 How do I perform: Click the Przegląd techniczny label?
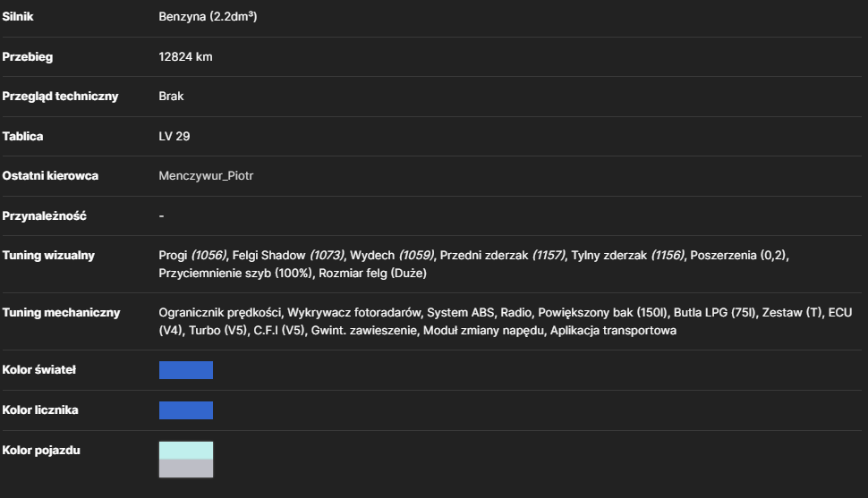point(60,97)
